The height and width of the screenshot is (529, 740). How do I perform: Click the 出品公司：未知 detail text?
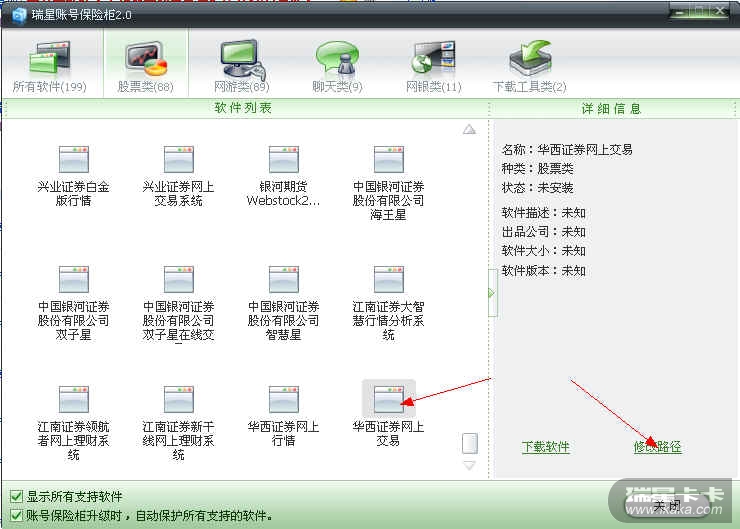tap(544, 232)
